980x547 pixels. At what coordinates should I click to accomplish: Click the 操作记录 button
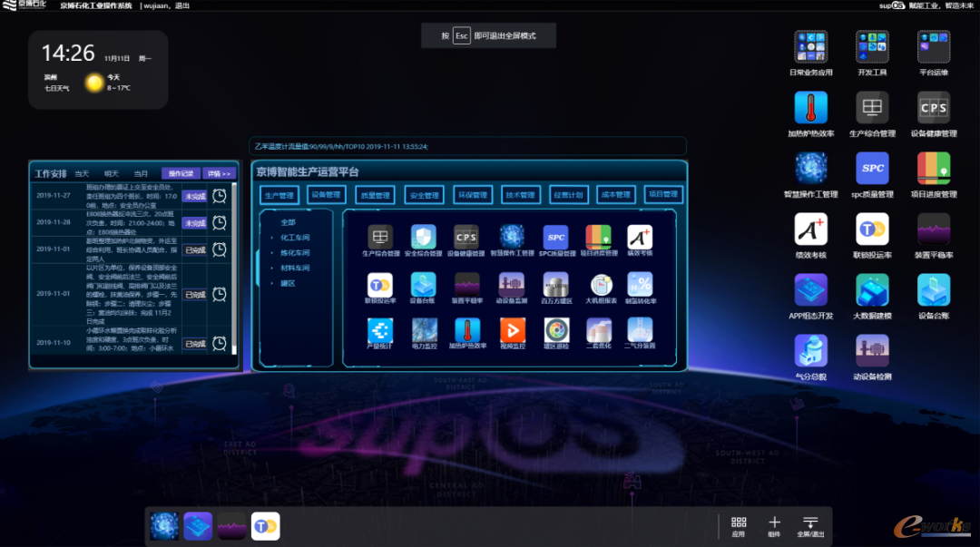[x=181, y=174]
